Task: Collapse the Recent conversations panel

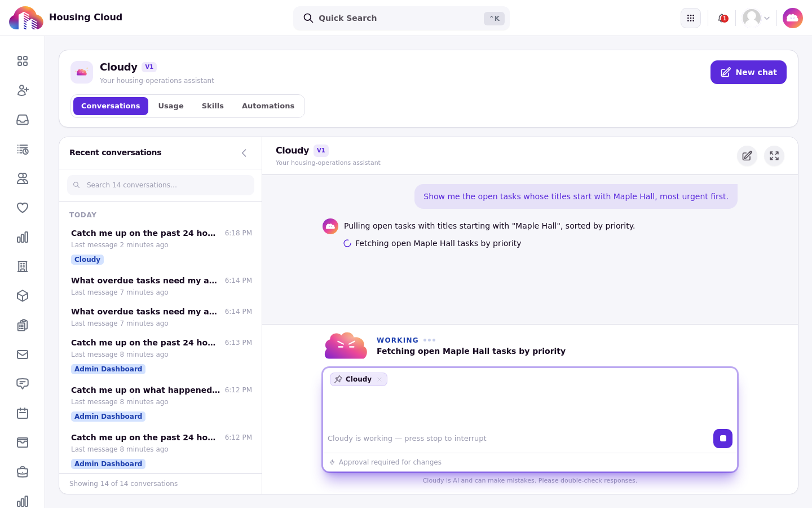Action: (244, 153)
